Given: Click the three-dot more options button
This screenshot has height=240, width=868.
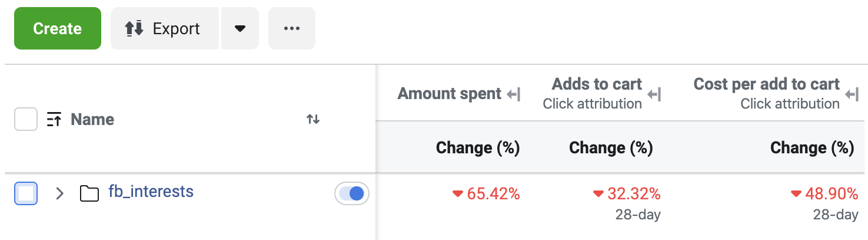Looking at the screenshot, I should pos(291,28).
